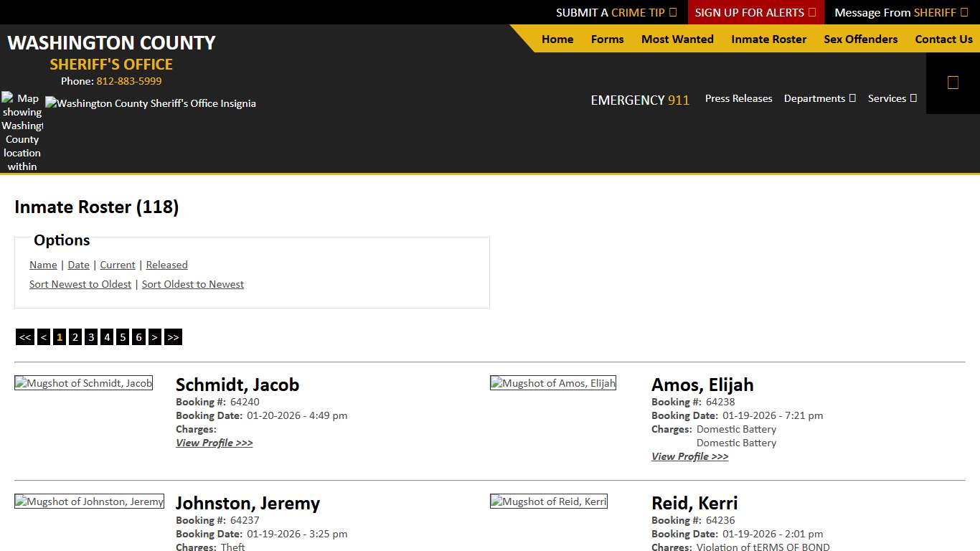Sort inmates by Name
Viewport: 980px width, 551px height.
coord(42,265)
